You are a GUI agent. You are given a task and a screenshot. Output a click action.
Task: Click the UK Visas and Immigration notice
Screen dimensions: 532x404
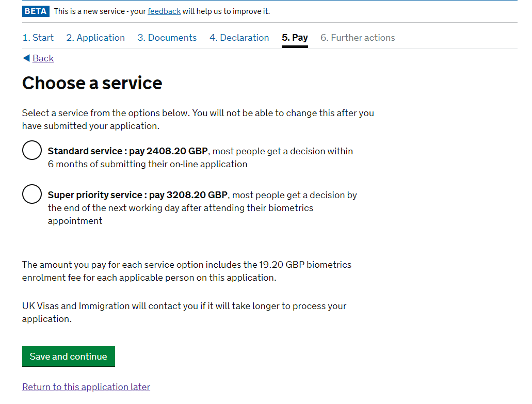coord(184,312)
